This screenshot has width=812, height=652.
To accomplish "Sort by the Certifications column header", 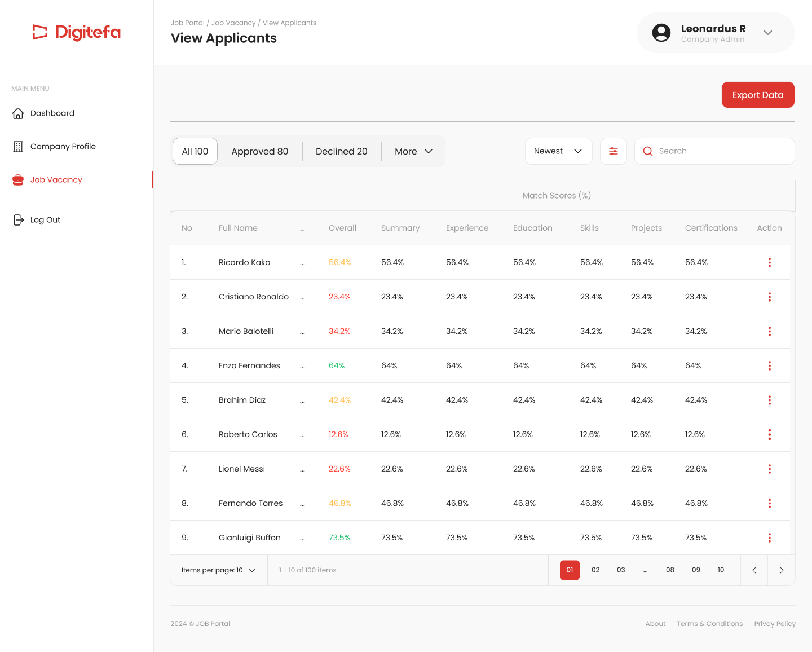I will (711, 228).
